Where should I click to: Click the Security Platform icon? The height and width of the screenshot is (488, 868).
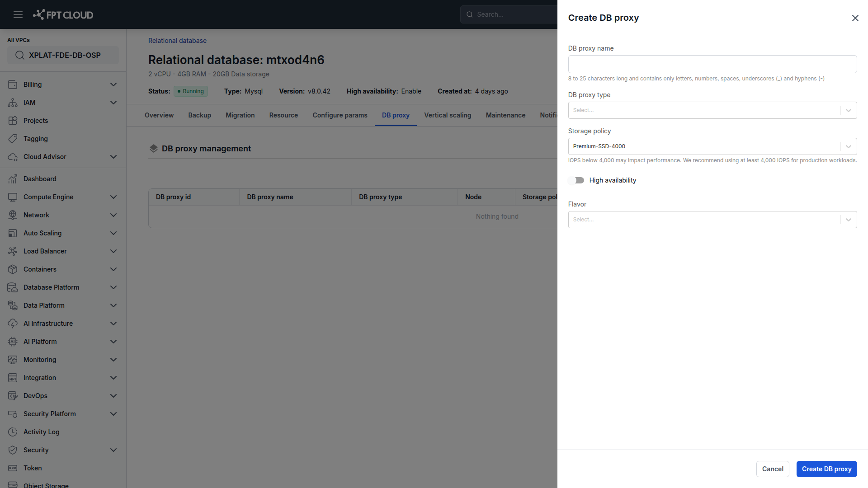(13, 414)
